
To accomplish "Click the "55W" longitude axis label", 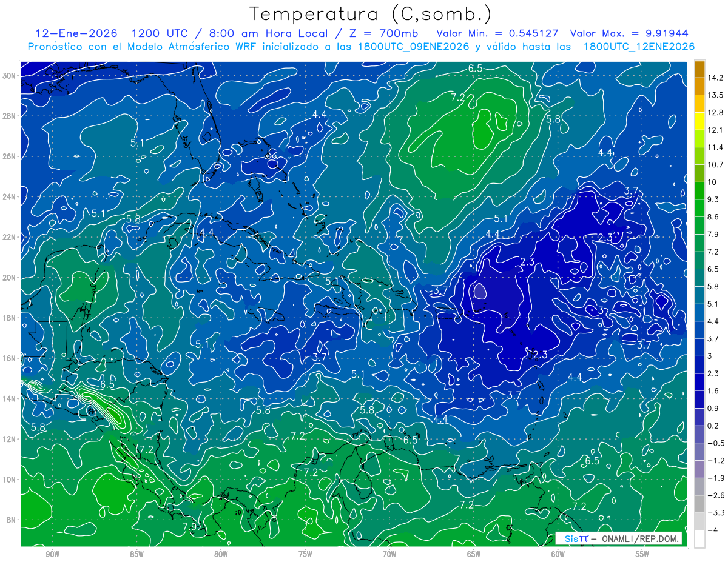I will 642,554.
